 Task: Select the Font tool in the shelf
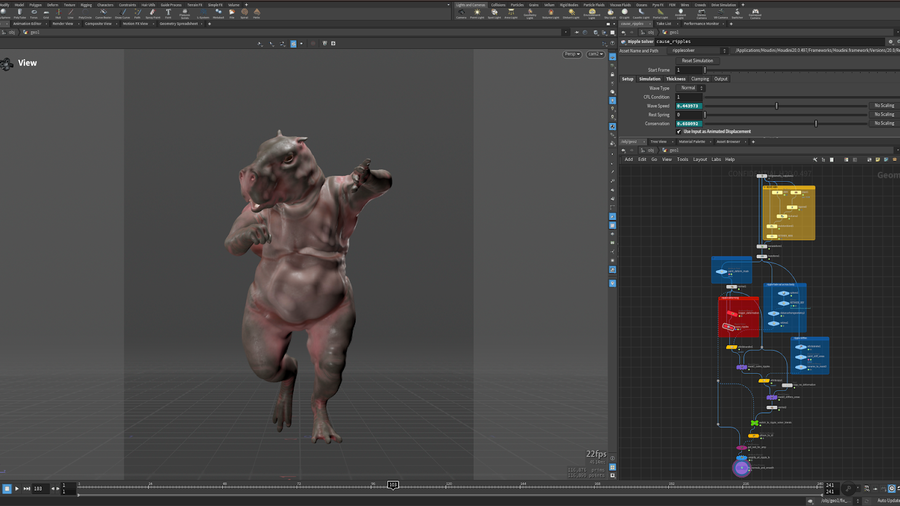coord(168,14)
